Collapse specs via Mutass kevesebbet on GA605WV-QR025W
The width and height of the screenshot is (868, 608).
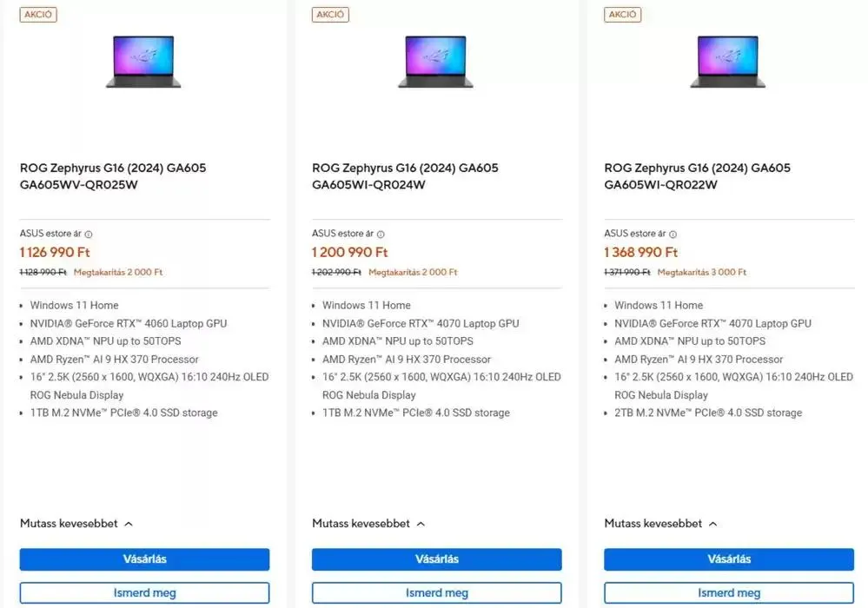[x=76, y=524]
